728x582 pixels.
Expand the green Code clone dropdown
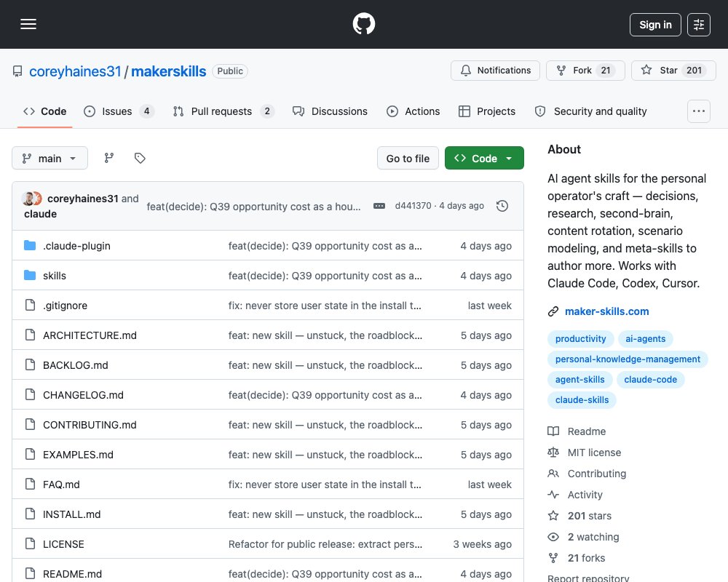click(484, 159)
